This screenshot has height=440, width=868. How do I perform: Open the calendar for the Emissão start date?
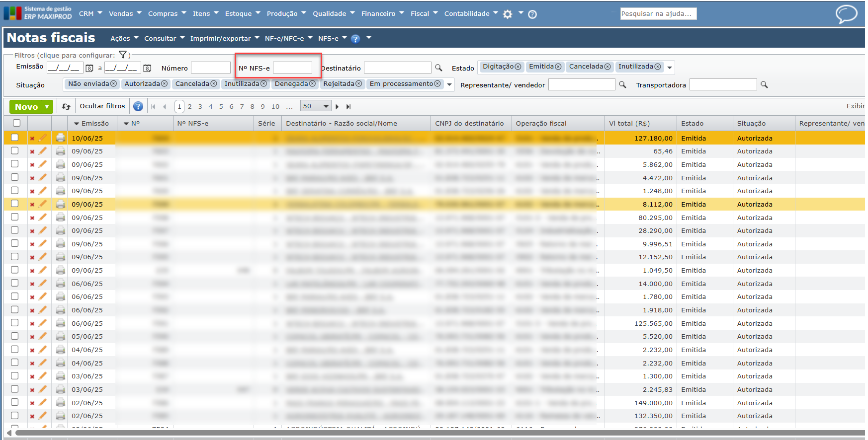point(89,68)
